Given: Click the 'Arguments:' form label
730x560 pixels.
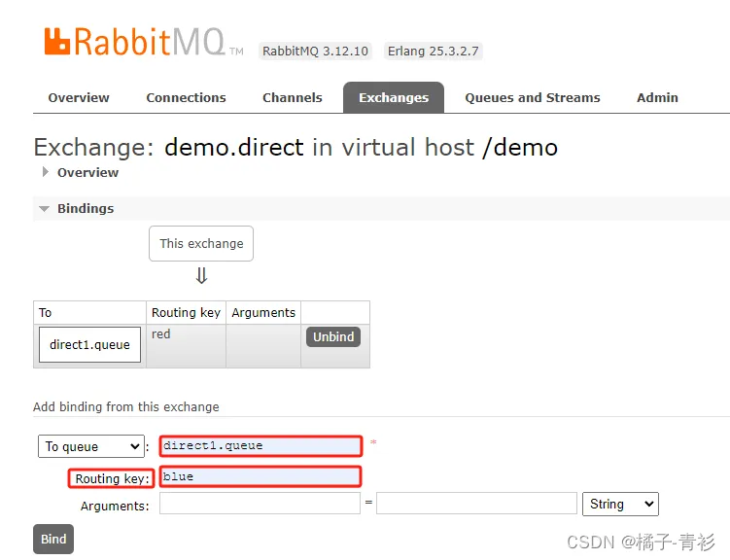Looking at the screenshot, I should [x=115, y=506].
